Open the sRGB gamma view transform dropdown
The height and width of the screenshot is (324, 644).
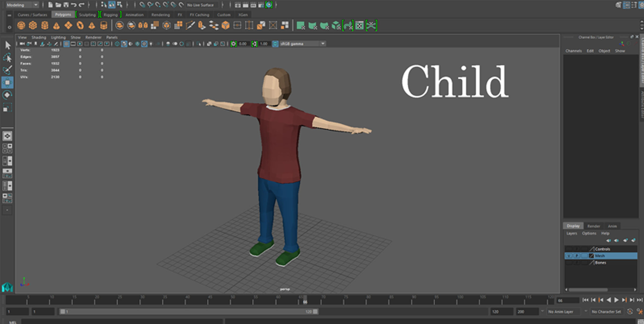click(323, 44)
